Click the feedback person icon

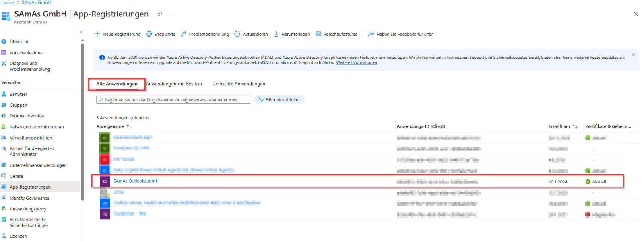[x=371, y=34]
